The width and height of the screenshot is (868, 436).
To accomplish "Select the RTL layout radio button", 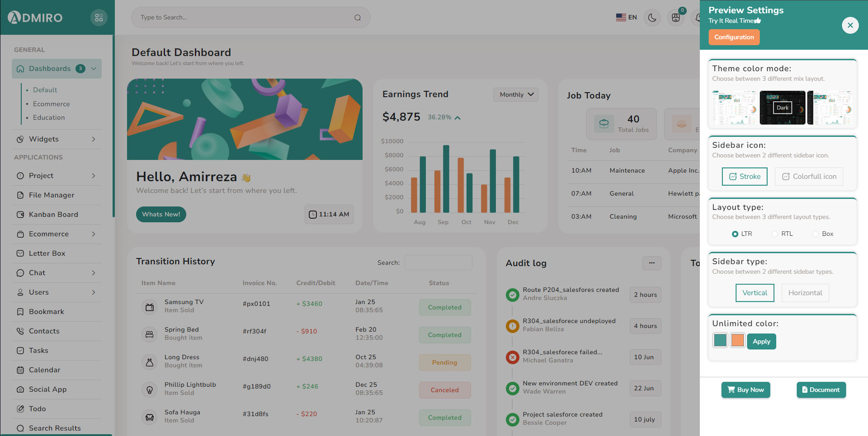I will (775, 234).
